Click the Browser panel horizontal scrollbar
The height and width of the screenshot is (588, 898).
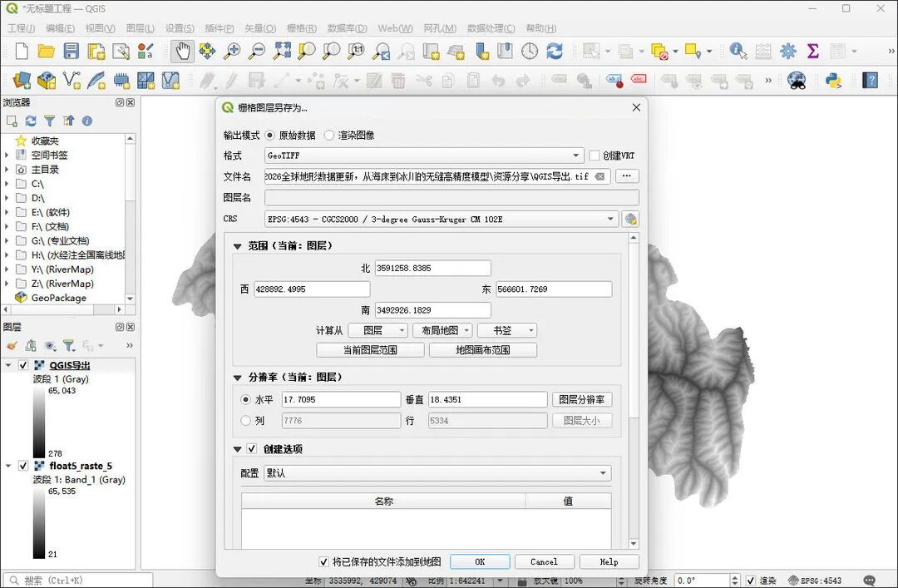(63, 309)
